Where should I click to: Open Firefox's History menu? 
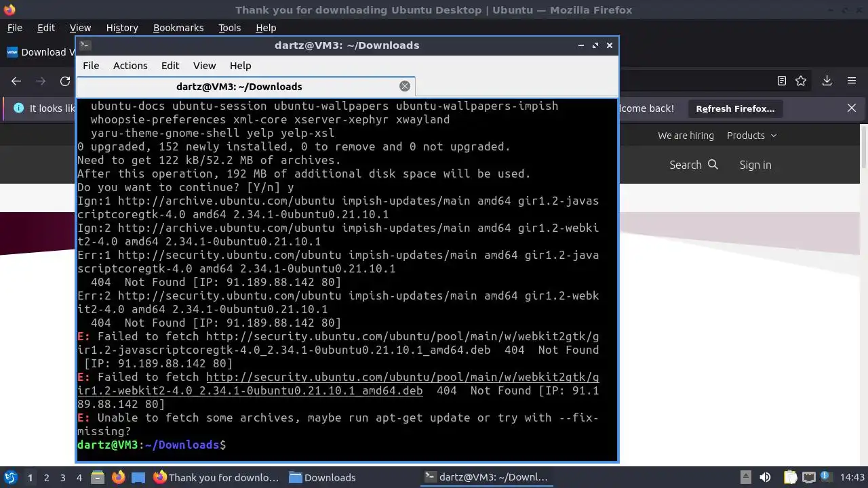click(x=122, y=28)
